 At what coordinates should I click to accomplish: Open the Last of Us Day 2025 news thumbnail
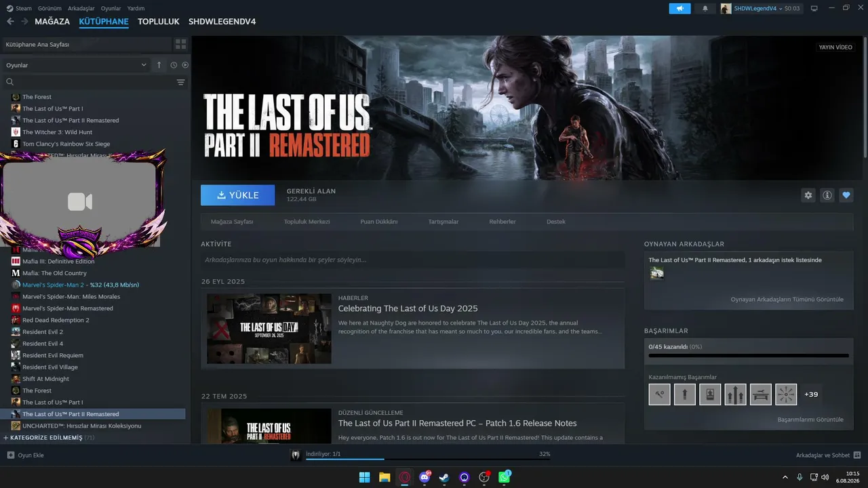tap(269, 329)
